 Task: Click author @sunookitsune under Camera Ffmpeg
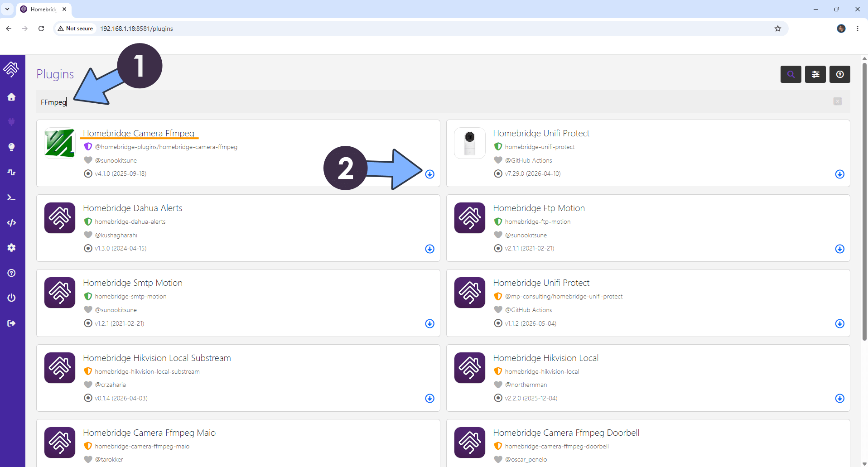coord(116,160)
